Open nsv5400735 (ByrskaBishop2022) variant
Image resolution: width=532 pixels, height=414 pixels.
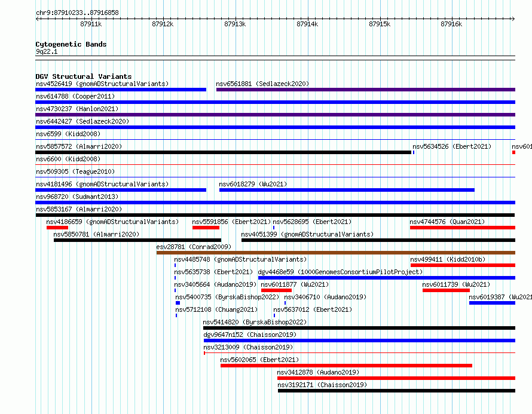(227, 297)
